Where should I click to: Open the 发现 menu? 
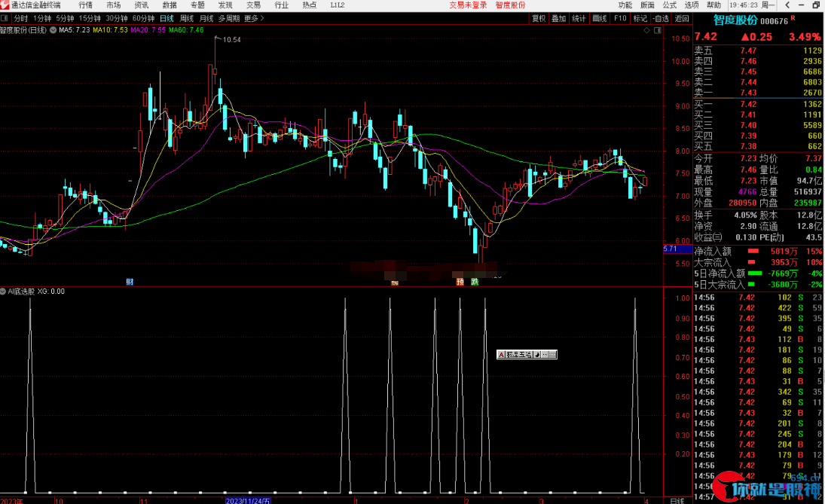225,5
